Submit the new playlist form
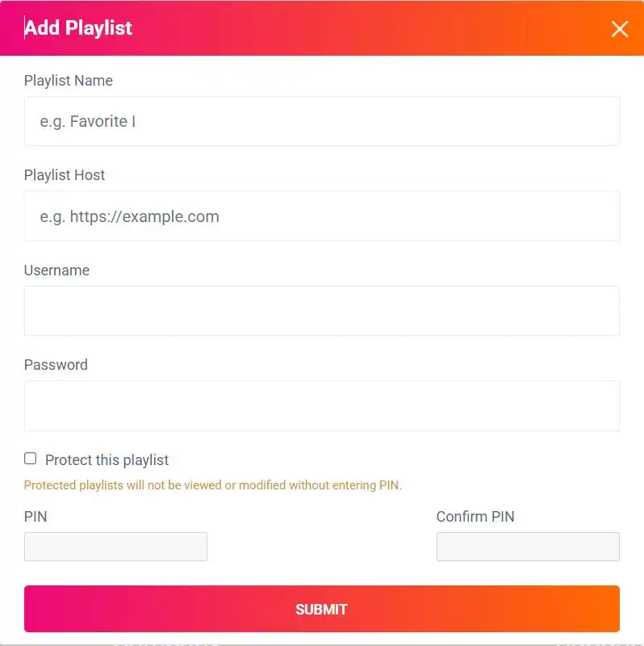The width and height of the screenshot is (644, 646). coord(321,608)
